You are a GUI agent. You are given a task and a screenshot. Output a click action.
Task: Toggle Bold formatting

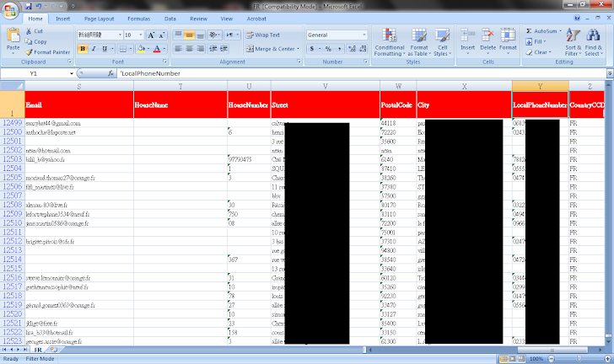point(83,49)
